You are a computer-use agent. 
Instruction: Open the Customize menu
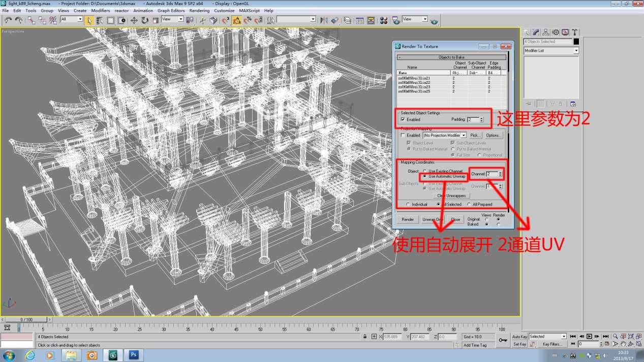[x=224, y=10]
